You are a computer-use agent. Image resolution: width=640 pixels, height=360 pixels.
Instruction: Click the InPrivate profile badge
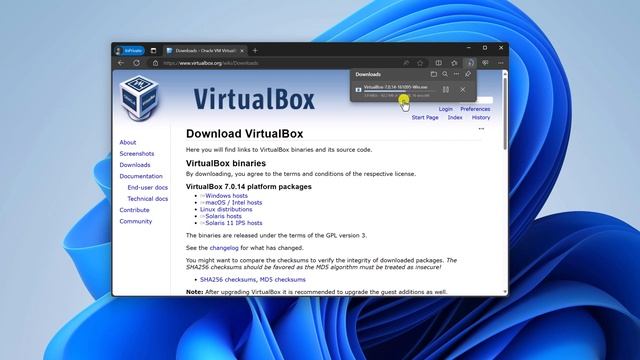click(129, 51)
